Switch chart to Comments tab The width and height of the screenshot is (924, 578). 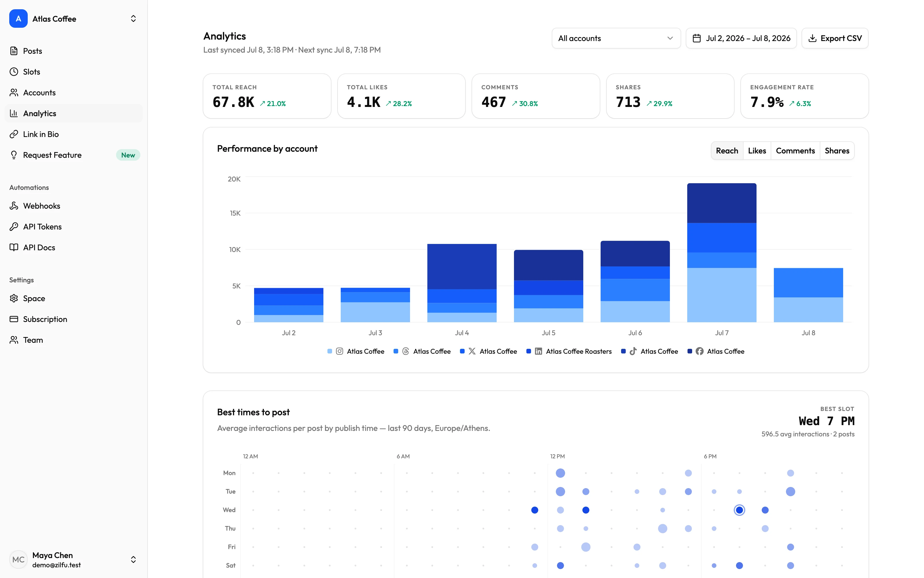pyautogui.click(x=795, y=151)
